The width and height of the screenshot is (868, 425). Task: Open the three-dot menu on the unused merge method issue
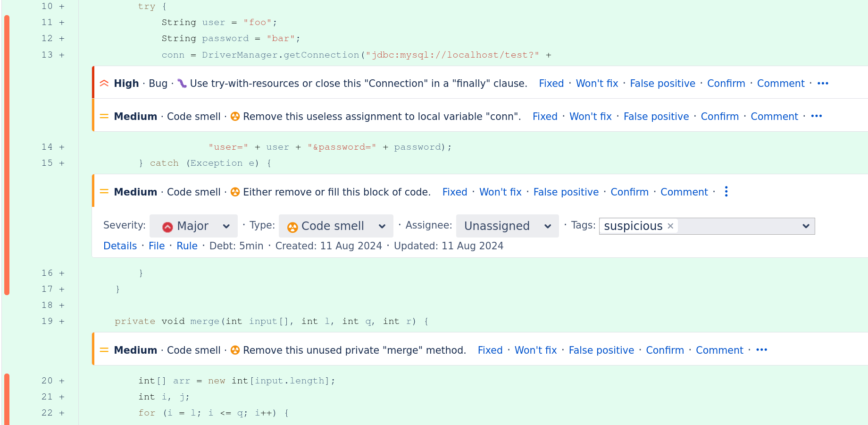[761, 350]
